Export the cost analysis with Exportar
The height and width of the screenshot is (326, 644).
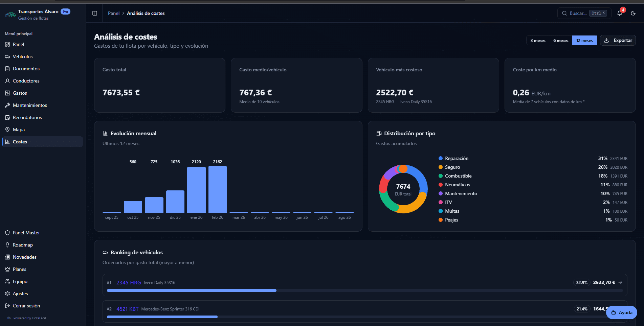[x=618, y=40]
